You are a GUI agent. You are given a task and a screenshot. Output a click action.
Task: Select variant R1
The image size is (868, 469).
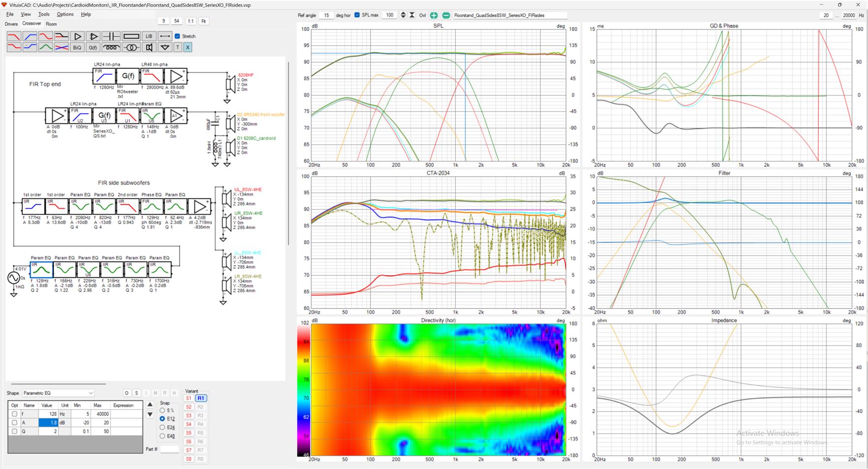(x=201, y=398)
